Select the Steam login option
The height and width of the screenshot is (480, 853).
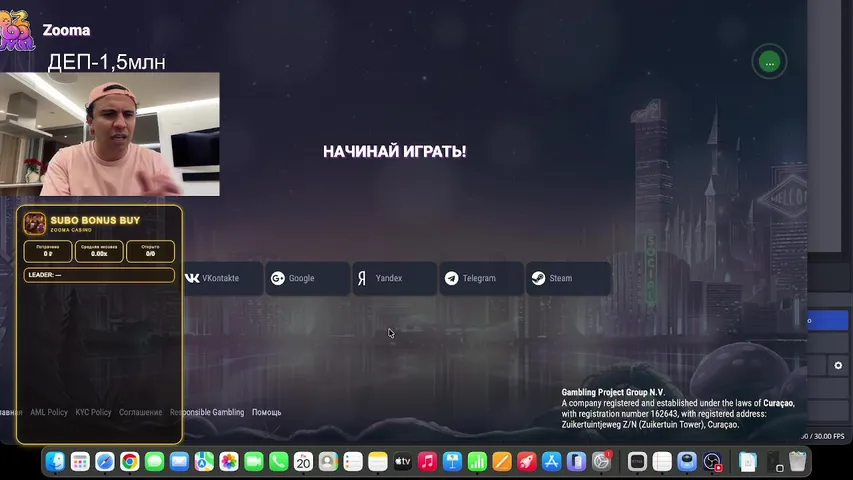coord(568,278)
